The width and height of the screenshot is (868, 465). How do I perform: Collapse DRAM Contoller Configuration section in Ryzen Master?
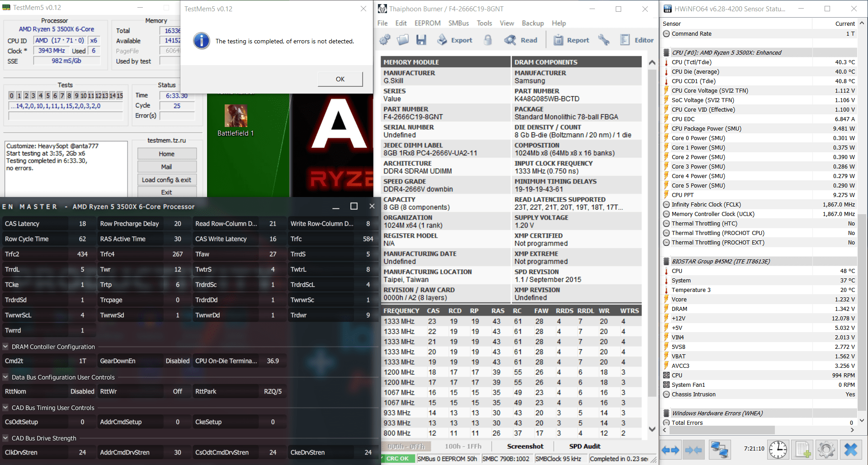[x=6, y=347]
